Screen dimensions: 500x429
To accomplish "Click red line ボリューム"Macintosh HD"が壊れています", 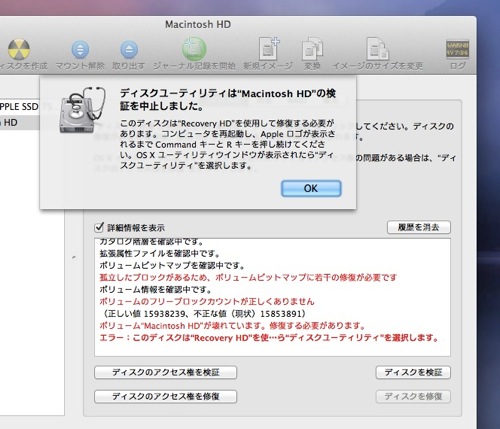I will (232, 326).
